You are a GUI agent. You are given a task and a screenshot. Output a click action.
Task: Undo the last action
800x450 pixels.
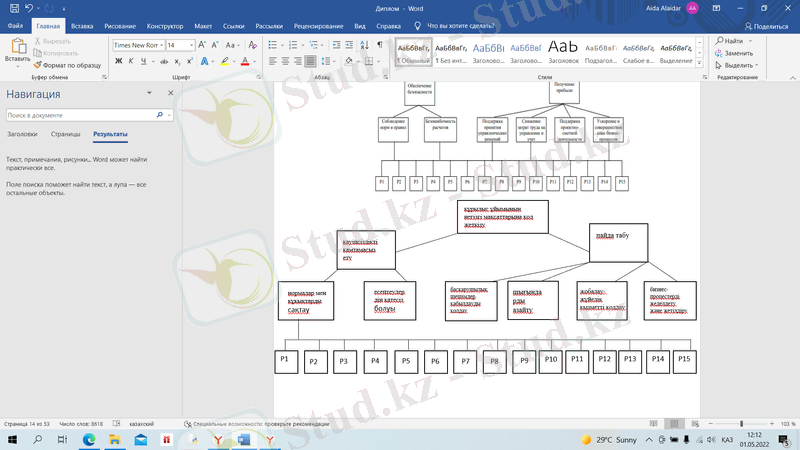(x=29, y=8)
